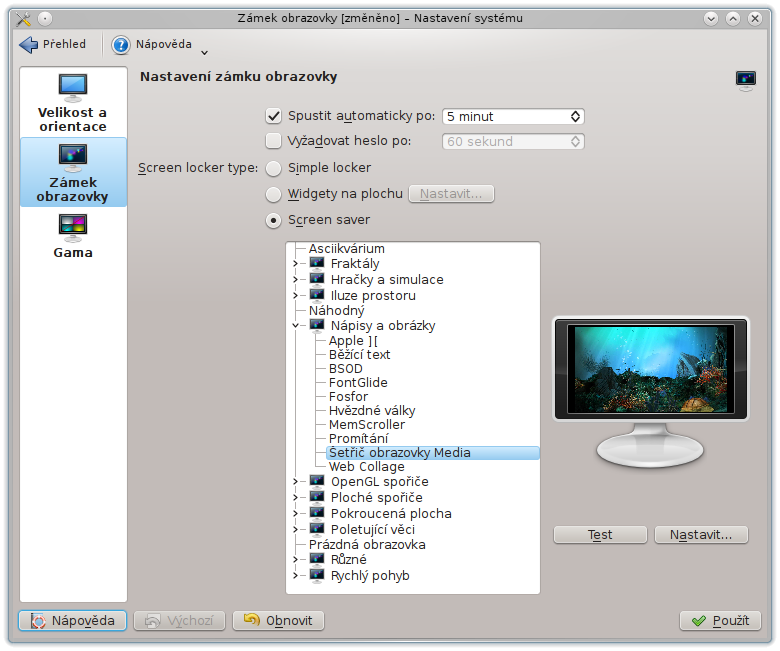Select Běžící text screensaver
780x651 pixels.
(360, 355)
